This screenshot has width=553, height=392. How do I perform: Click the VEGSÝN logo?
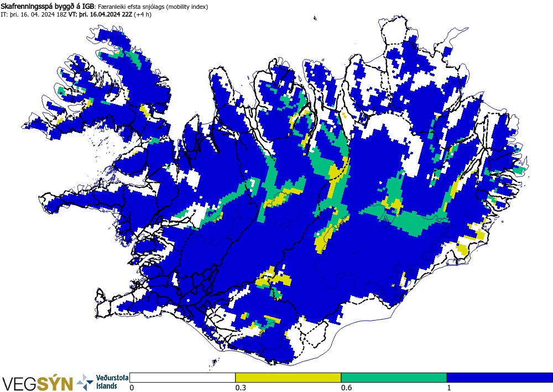pos(37,384)
